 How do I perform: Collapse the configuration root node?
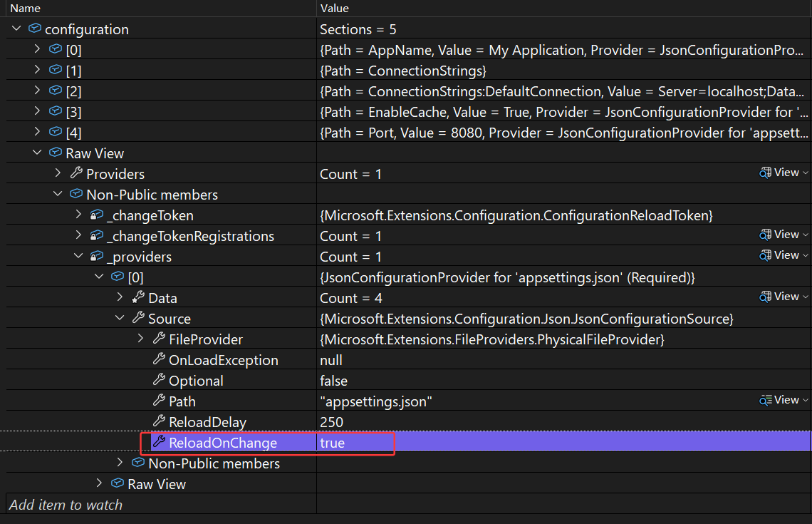point(17,29)
